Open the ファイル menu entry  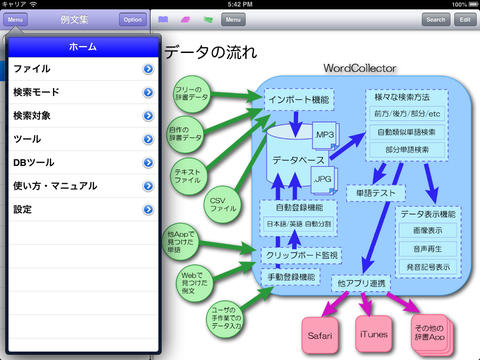[83, 69]
